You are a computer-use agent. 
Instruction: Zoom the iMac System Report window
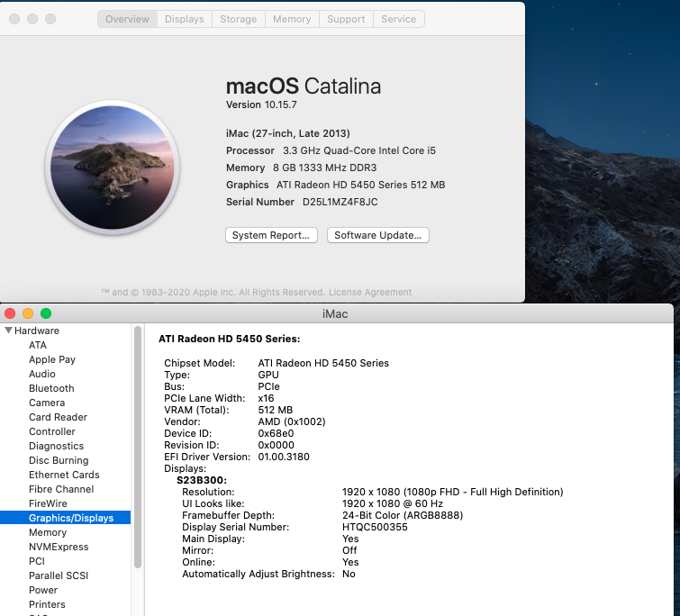click(46, 313)
